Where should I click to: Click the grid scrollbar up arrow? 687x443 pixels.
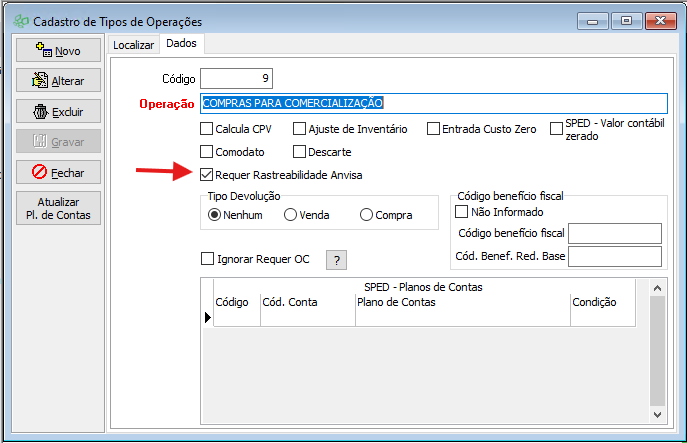point(658,288)
